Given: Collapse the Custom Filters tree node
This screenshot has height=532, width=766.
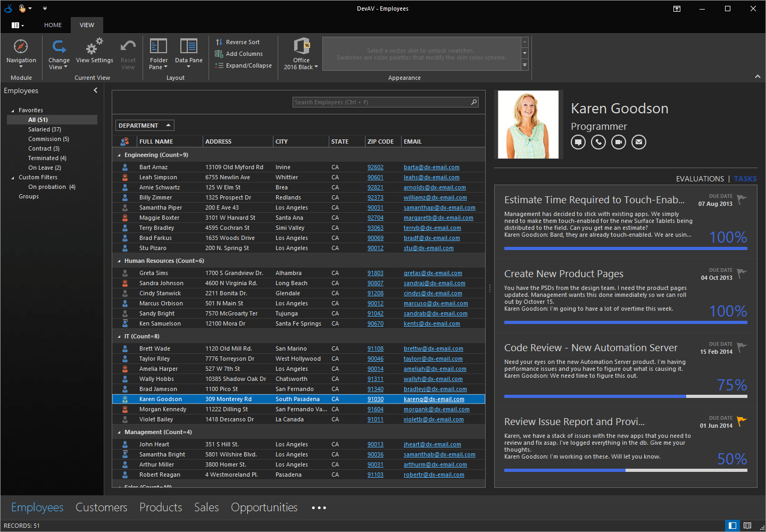Looking at the screenshot, I should [12, 177].
